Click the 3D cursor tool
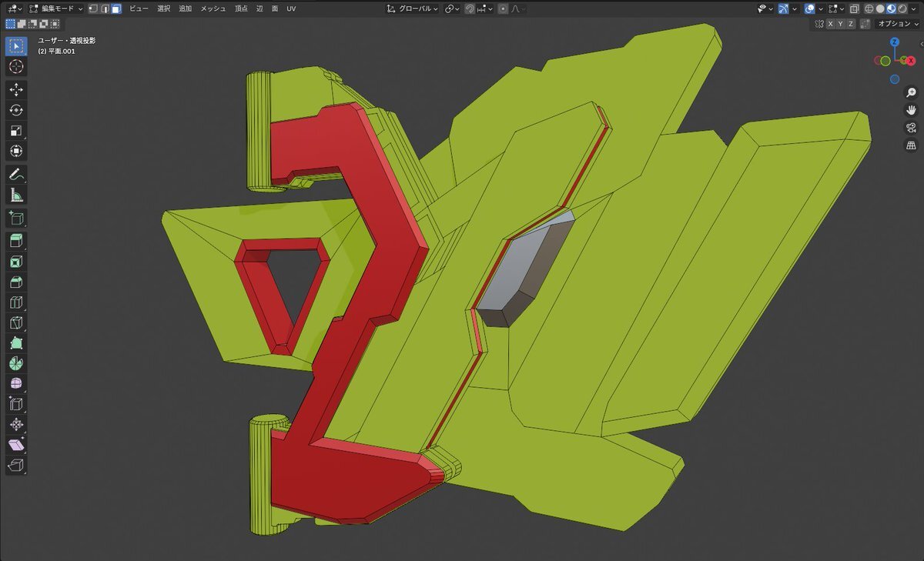Image resolution: width=924 pixels, height=561 pixels. (x=16, y=66)
